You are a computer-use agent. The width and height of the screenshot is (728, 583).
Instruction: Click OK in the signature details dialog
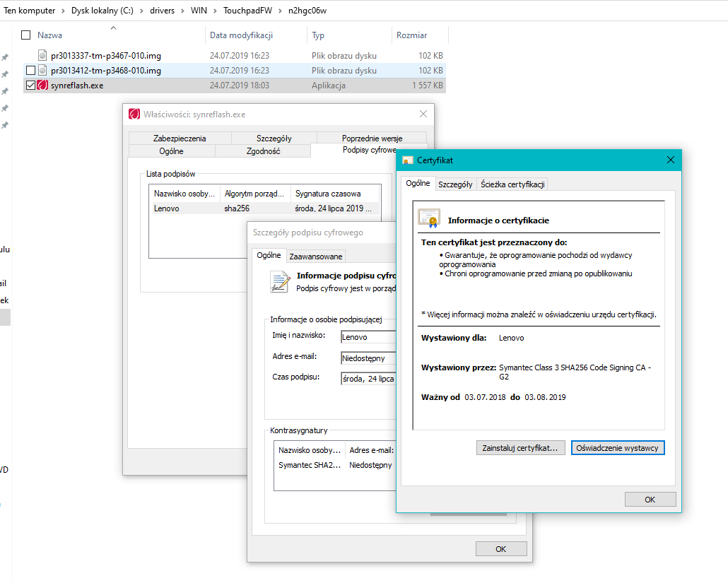click(501, 548)
